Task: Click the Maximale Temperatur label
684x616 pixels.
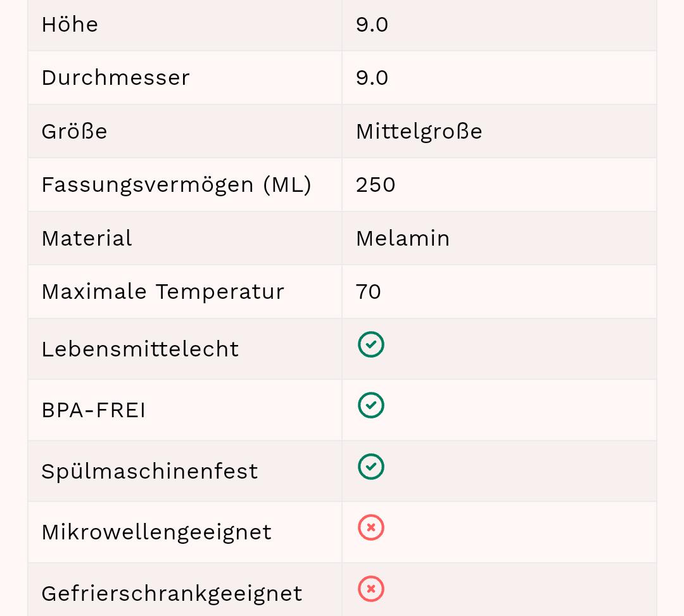Action: [163, 292]
